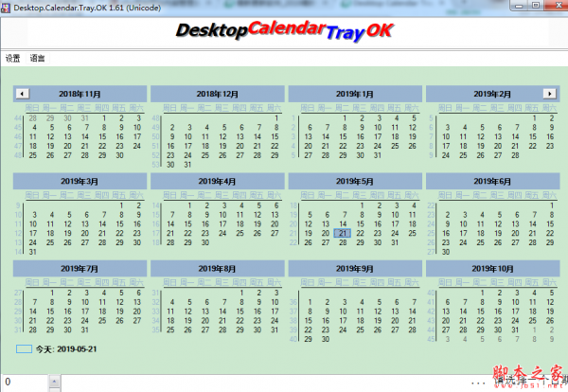Select day 31 in October 2019
568x392 pixels.
pos(515,330)
